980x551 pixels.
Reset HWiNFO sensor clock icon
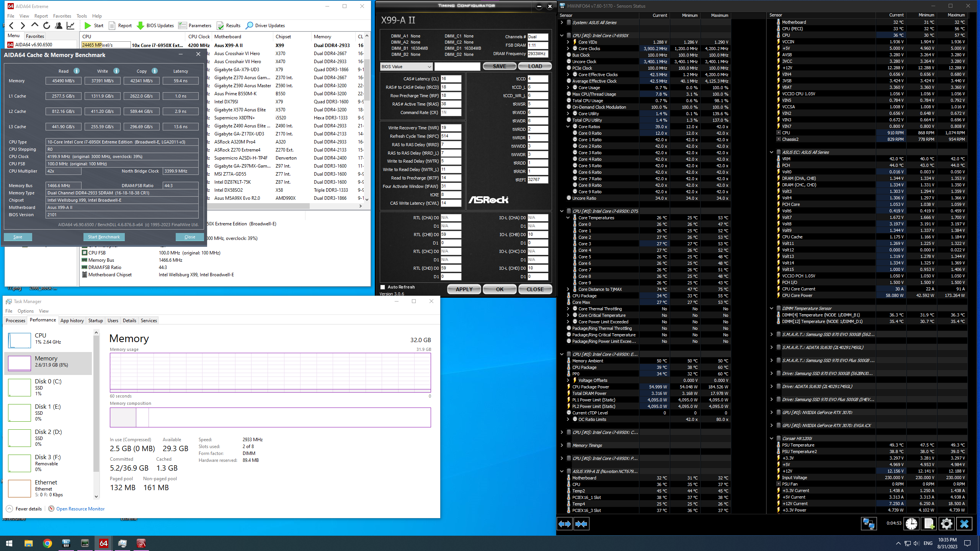[x=911, y=523]
